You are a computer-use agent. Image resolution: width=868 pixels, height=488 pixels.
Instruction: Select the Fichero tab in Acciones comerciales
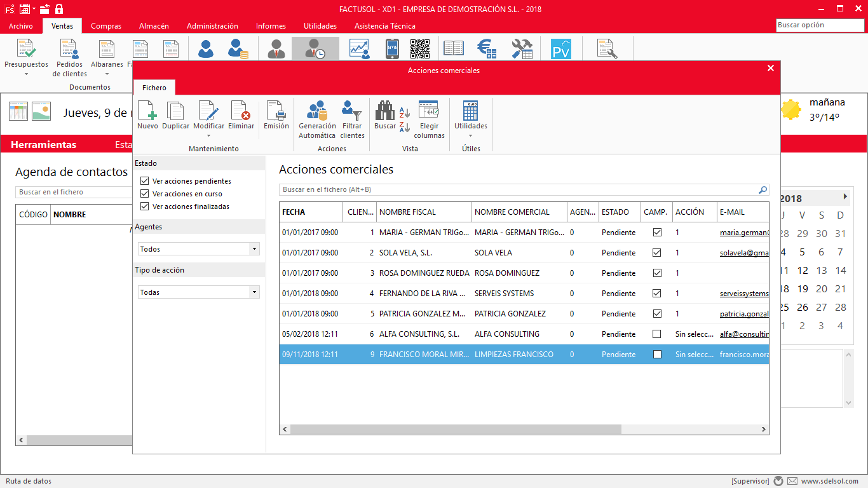(154, 88)
